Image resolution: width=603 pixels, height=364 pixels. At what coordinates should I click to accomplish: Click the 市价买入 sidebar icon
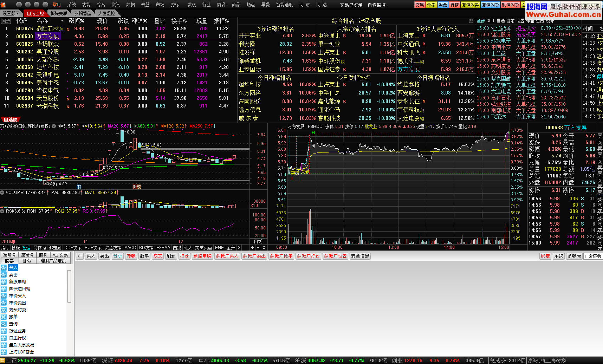(x=4, y=296)
